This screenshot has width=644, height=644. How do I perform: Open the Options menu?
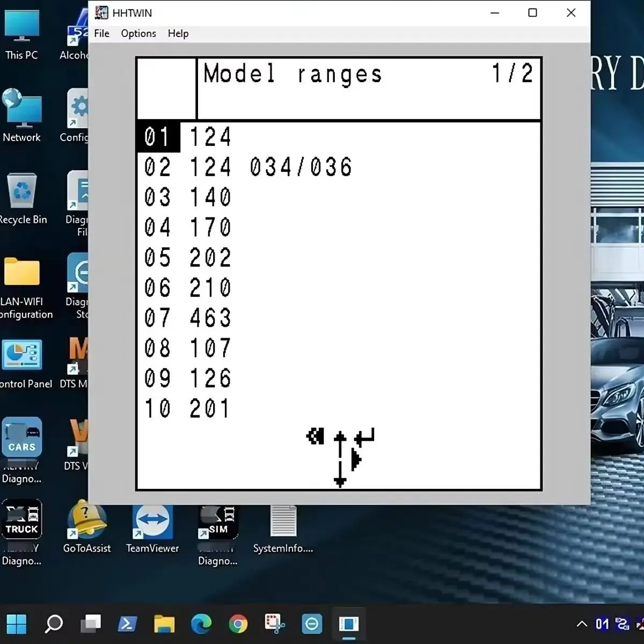138,33
